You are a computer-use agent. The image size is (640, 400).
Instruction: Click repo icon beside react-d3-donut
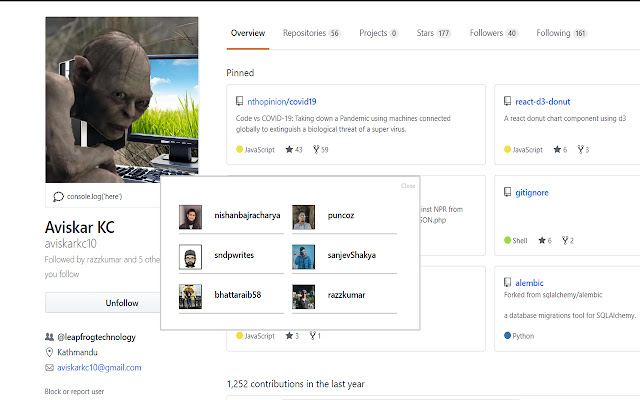[507, 101]
